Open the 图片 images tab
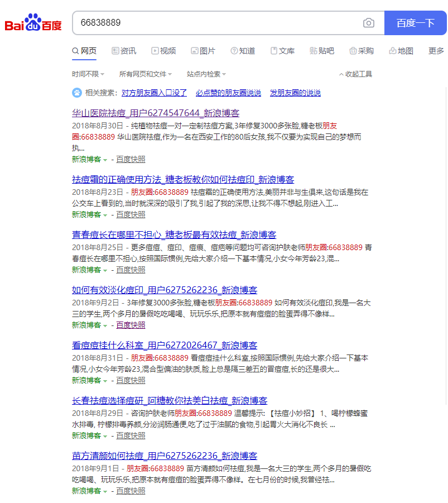Screen dimensions: 448x503 click(203, 51)
